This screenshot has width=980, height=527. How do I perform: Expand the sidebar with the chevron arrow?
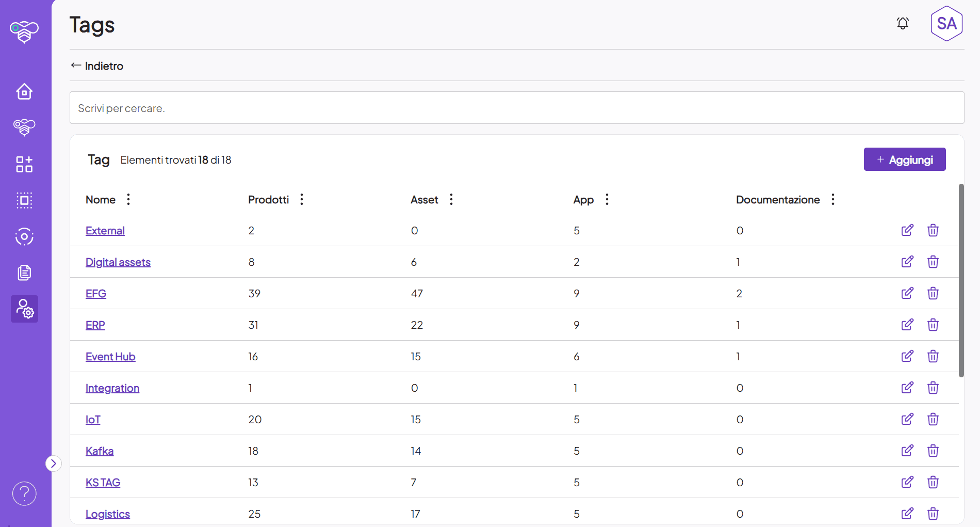[53, 464]
